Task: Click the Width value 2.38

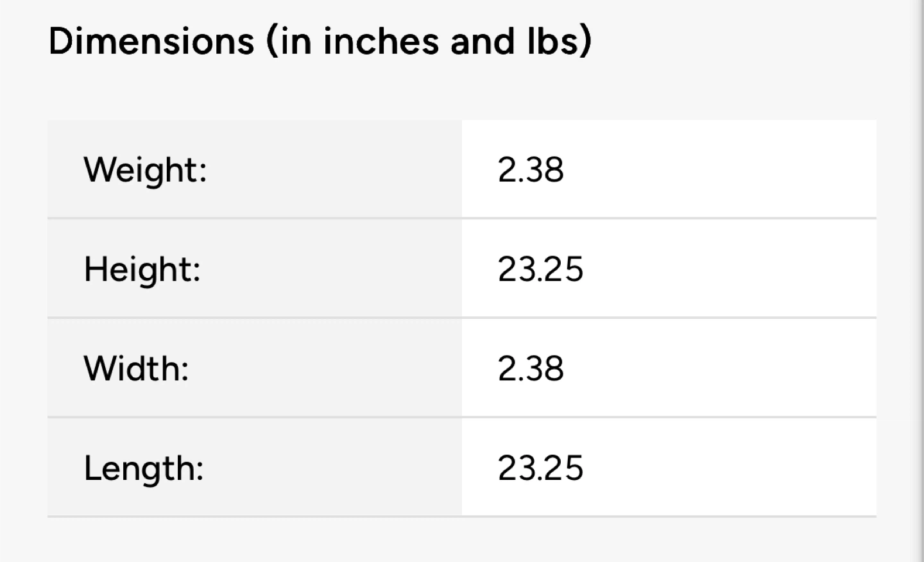Action: (x=531, y=368)
